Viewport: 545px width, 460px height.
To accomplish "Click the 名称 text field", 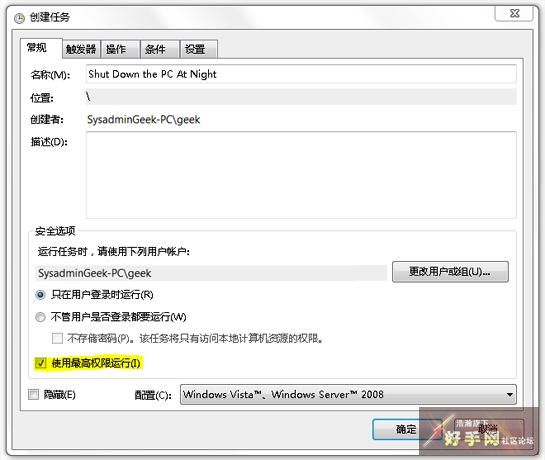I will [301, 74].
